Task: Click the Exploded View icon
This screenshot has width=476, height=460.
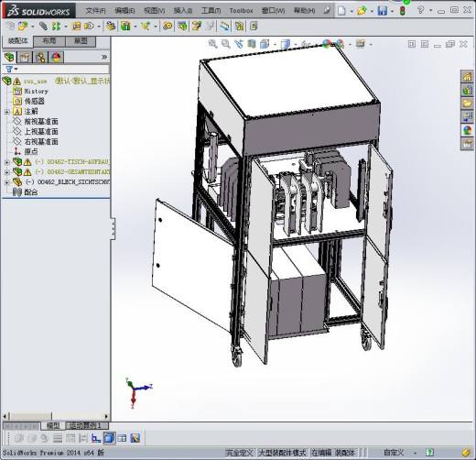Action: tap(196, 27)
